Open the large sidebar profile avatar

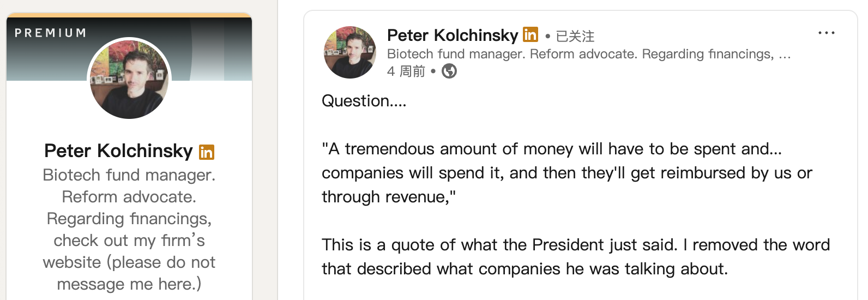[129, 79]
